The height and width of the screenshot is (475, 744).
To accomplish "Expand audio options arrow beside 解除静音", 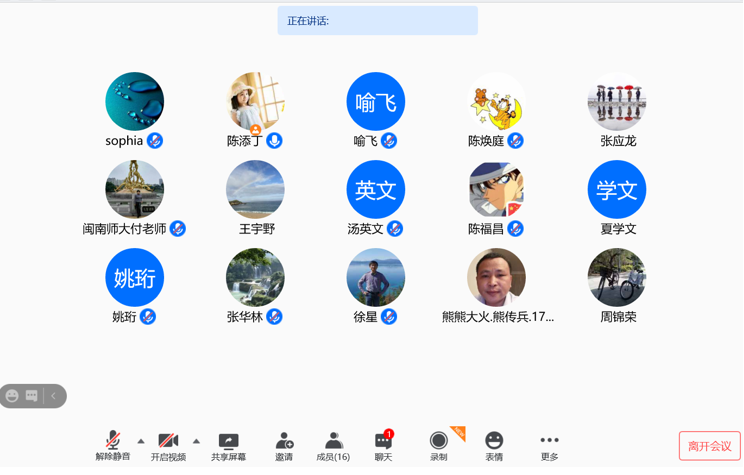I will coord(141,441).
